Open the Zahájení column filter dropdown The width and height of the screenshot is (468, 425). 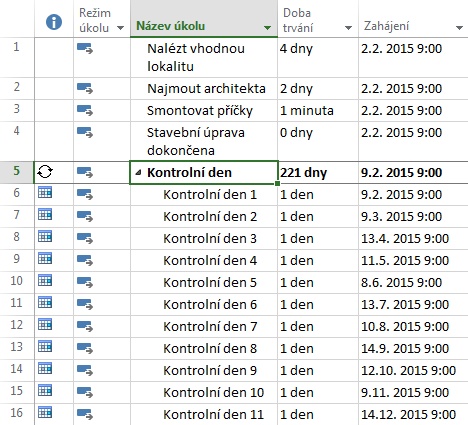[x=459, y=28]
